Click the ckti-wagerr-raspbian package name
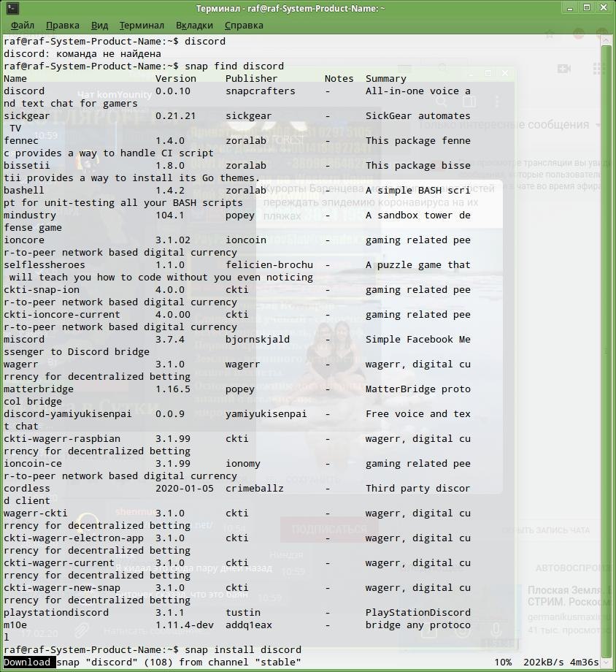 [62, 439]
